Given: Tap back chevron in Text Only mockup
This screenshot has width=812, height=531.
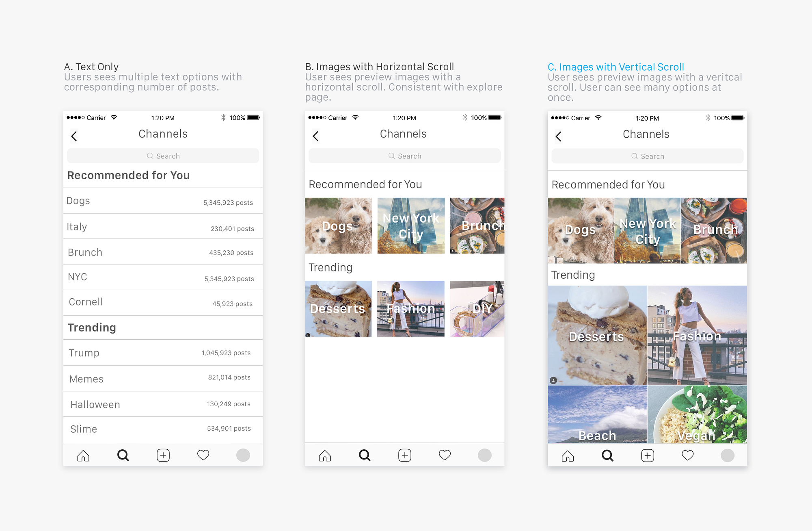Looking at the screenshot, I should click(x=74, y=136).
